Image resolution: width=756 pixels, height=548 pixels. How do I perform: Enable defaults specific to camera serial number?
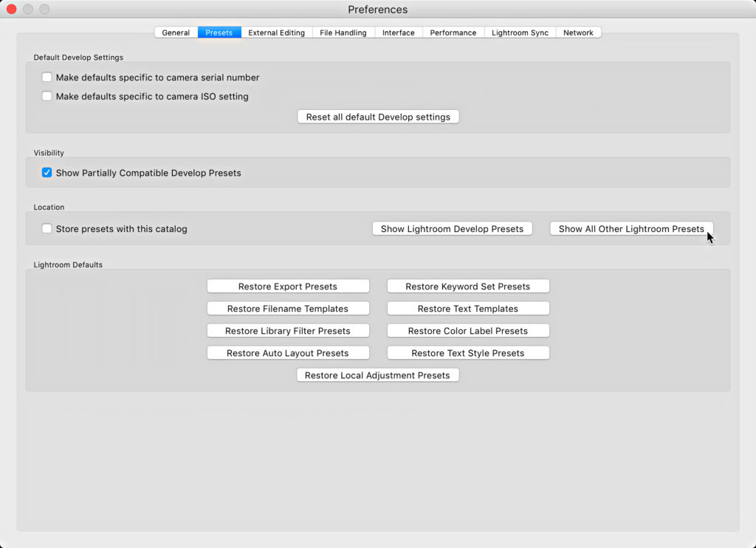(x=47, y=78)
